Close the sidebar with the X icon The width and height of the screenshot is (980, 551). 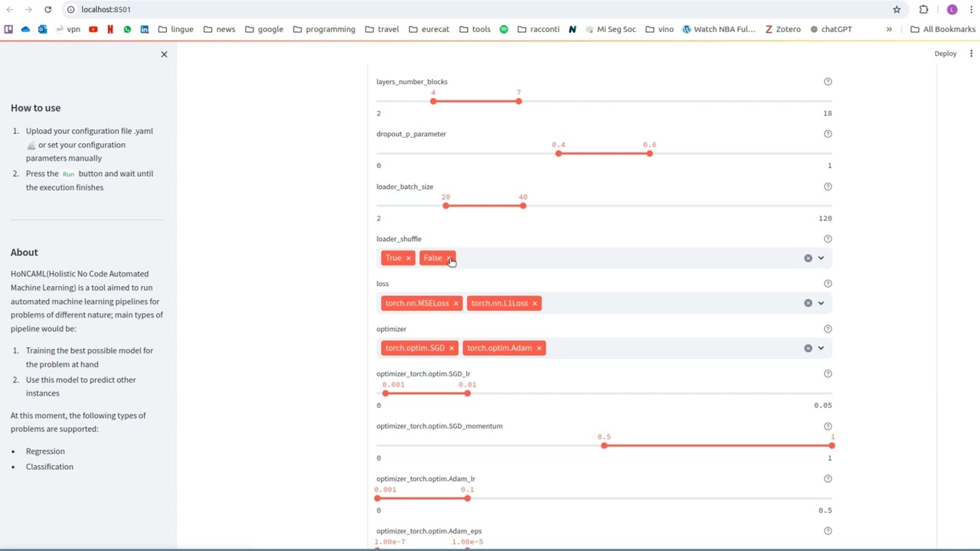click(x=164, y=54)
